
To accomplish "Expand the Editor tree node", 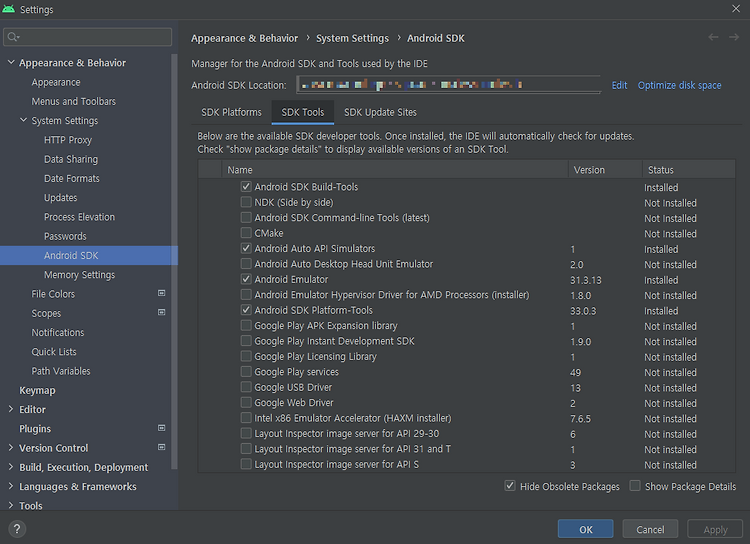I will (x=11, y=409).
